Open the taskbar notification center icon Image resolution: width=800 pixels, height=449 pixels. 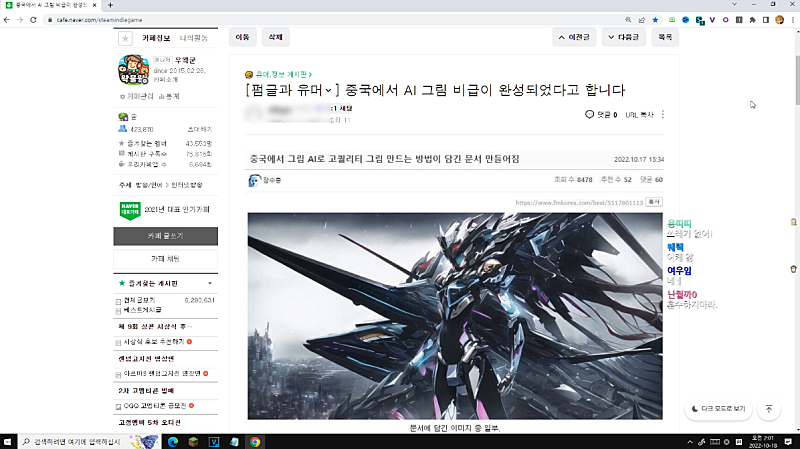pos(788,442)
